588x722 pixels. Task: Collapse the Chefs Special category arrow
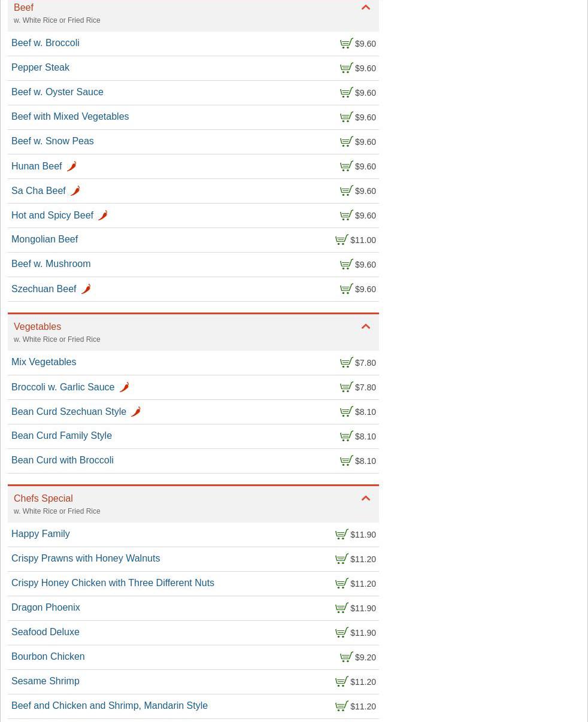pos(366,499)
